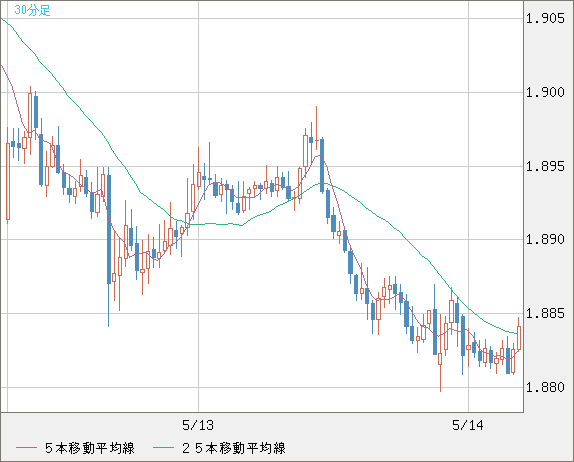Click the green 25-period moving average legend swatch
Image resolution: width=574 pixels, height=462 pixels.
tap(163, 448)
